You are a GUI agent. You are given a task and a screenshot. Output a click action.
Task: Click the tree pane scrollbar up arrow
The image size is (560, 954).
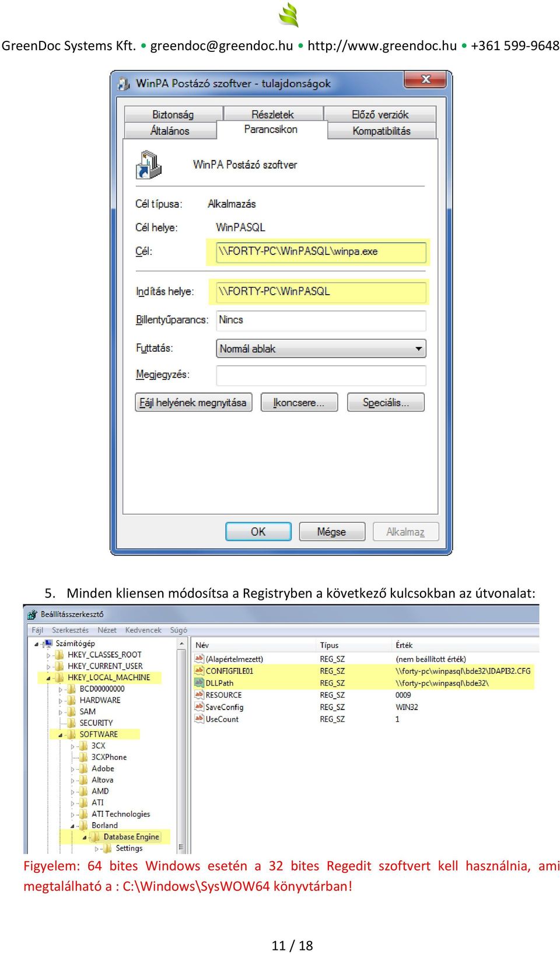pos(181,644)
